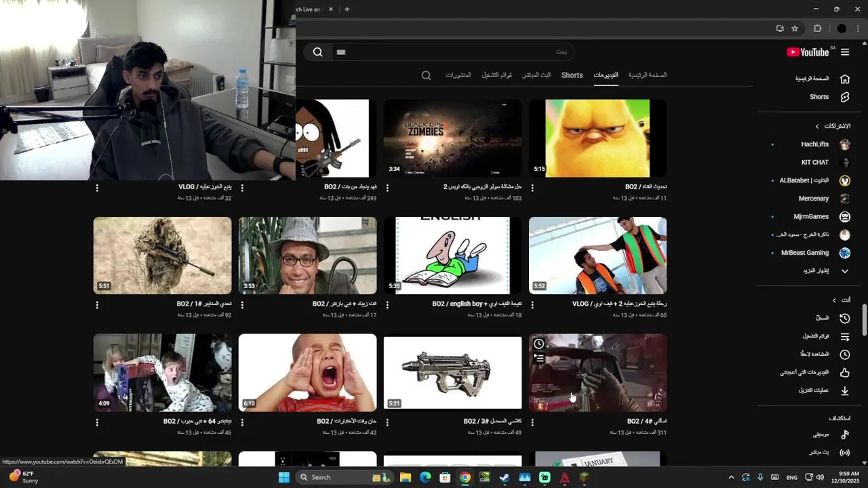Switch to the Shorts channel tab

pyautogui.click(x=572, y=75)
